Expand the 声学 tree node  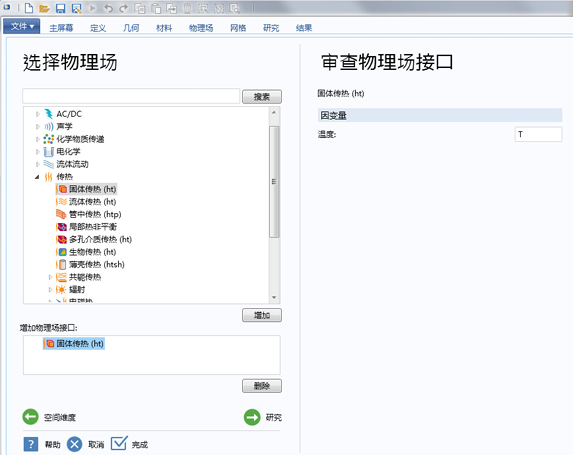37,126
